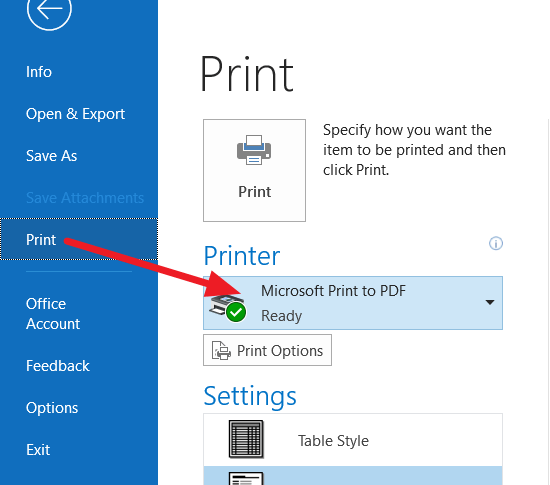This screenshot has height=485, width=550.
Task: Select the Memo Style icon below Table Style
Action: 246,478
